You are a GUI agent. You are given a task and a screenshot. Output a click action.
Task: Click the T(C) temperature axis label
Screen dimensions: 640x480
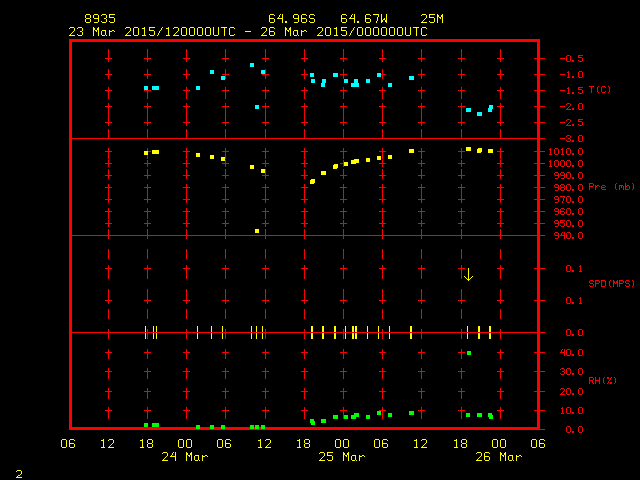coord(600,90)
